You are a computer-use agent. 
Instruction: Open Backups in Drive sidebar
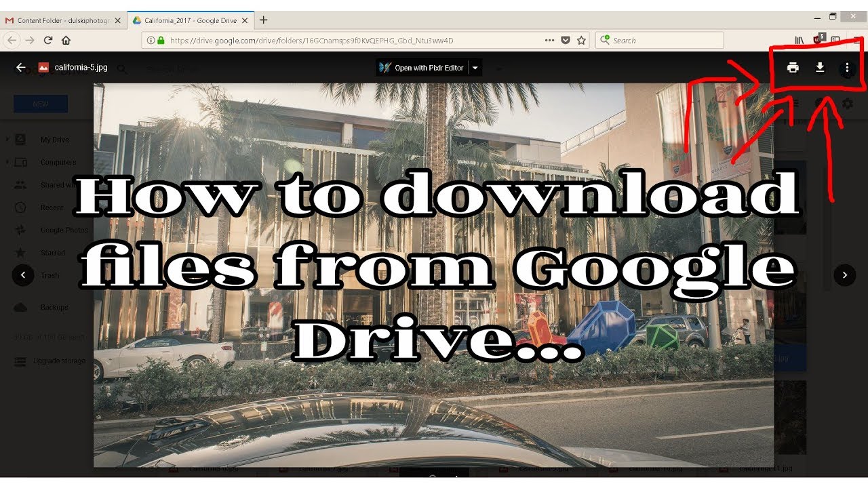54,307
